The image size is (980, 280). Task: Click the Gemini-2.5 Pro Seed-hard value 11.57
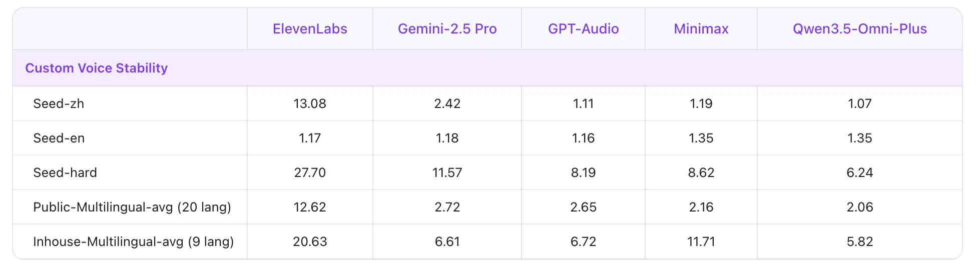tap(447, 172)
